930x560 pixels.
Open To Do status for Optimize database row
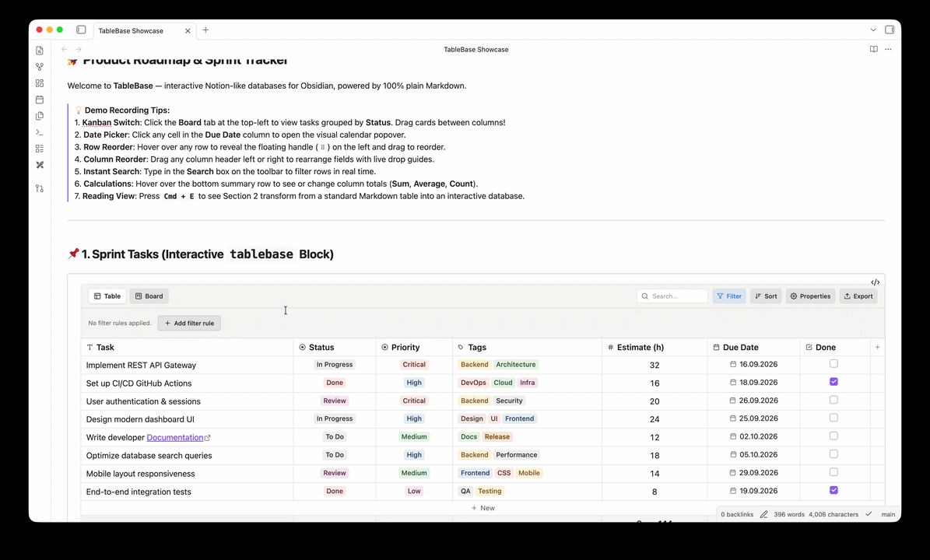(335, 455)
